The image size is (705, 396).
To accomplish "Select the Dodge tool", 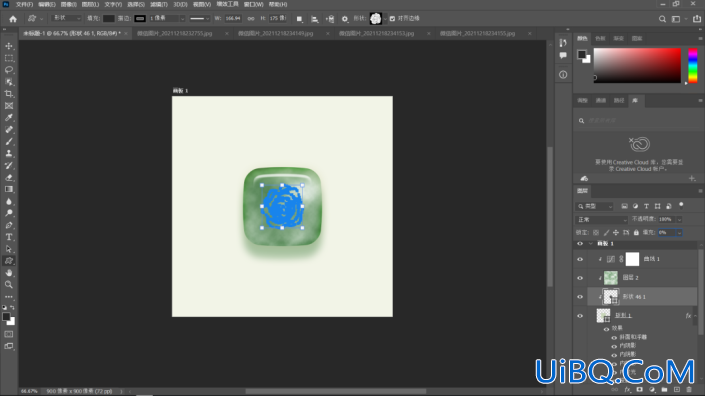I will [x=9, y=213].
